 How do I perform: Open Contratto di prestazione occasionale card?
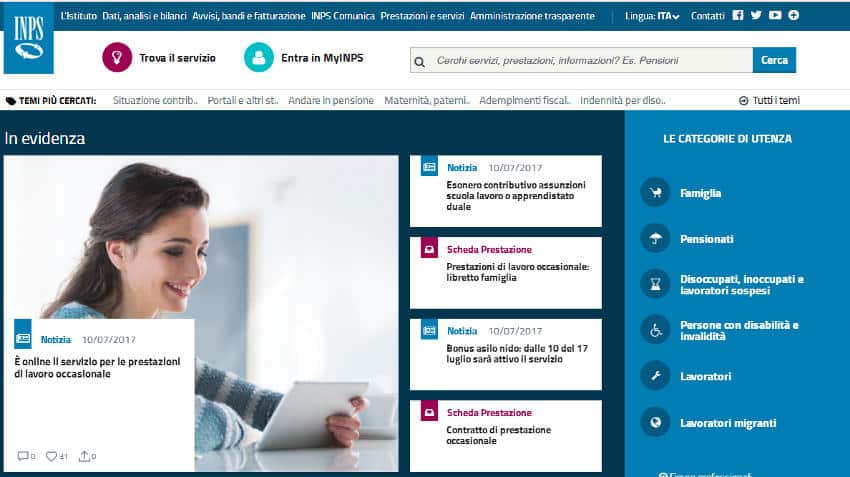point(498,435)
